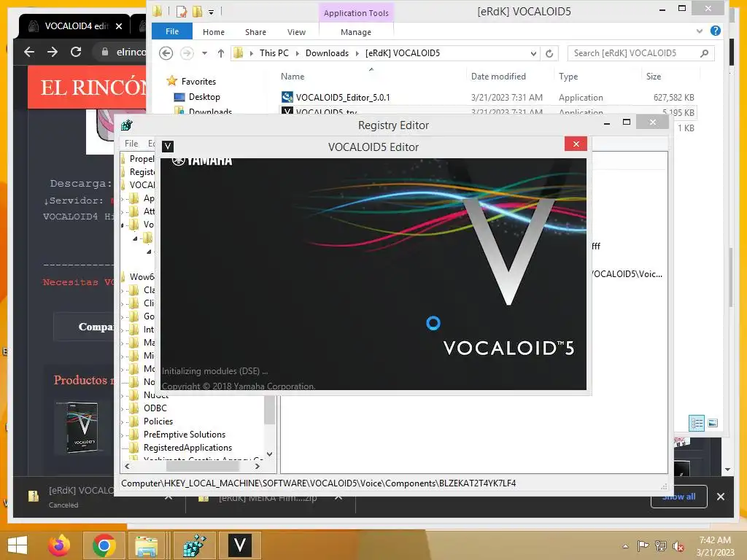Click Explorer forward navigation arrow

187,52
